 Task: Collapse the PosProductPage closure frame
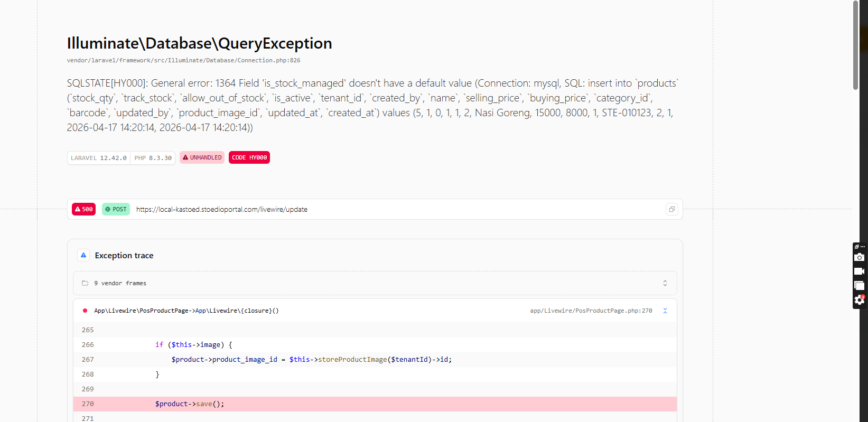(665, 311)
